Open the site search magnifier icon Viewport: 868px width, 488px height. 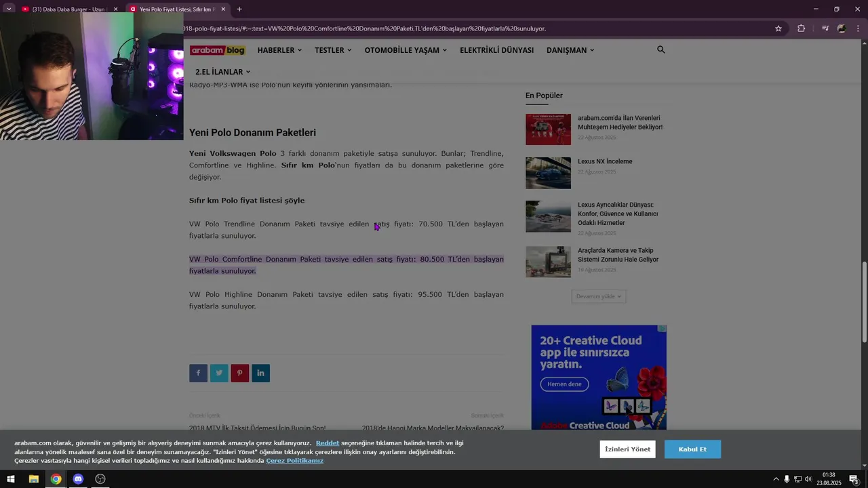point(661,49)
